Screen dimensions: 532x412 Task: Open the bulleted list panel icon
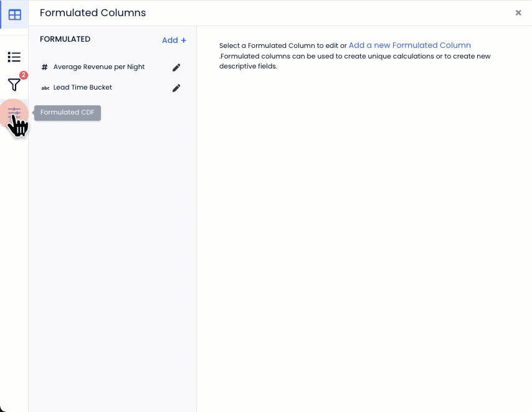[x=14, y=57]
